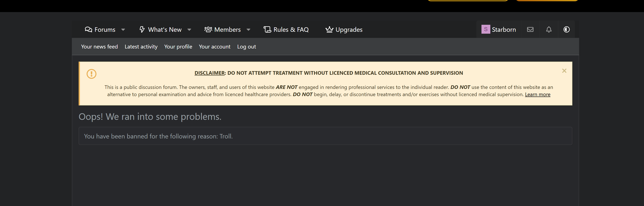Screen dimensions: 644x206
Task: Click the purple S avatar
Action: [x=486, y=29]
